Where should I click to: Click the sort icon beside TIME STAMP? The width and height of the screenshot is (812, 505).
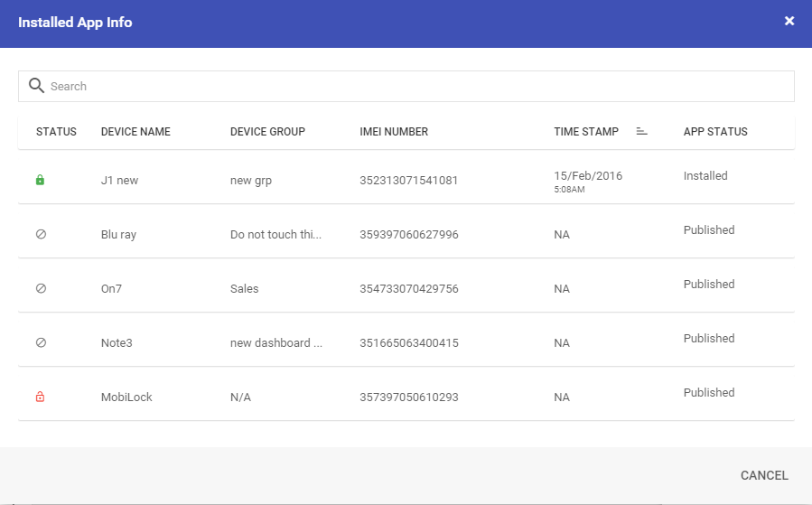[x=641, y=132]
